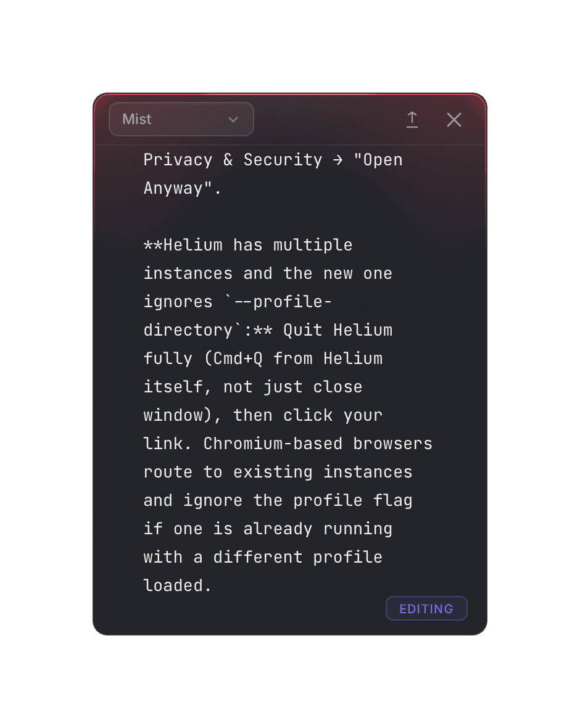Open the Mist model selector dropdown

181,118
